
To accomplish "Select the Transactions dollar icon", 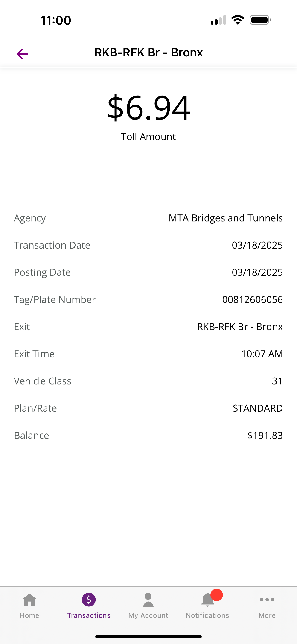I will pyautogui.click(x=89, y=600).
